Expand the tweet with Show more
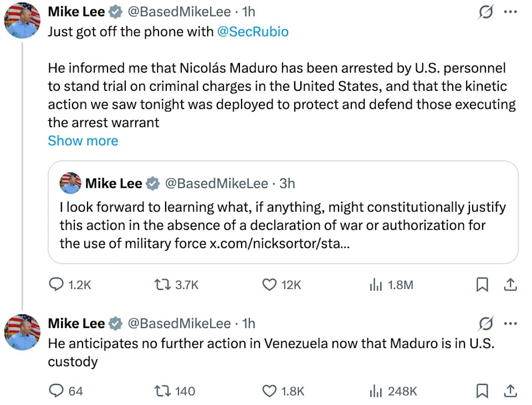532x405 pixels. [83, 141]
